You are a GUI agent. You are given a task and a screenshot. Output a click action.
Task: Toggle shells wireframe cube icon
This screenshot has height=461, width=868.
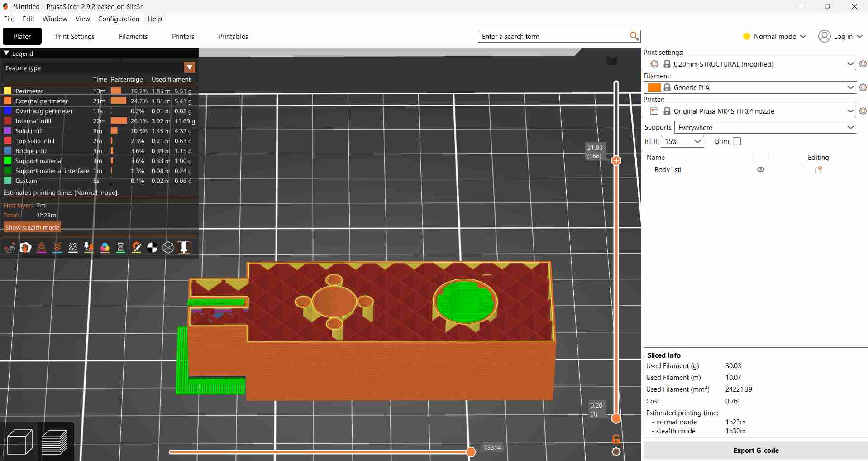click(x=168, y=247)
